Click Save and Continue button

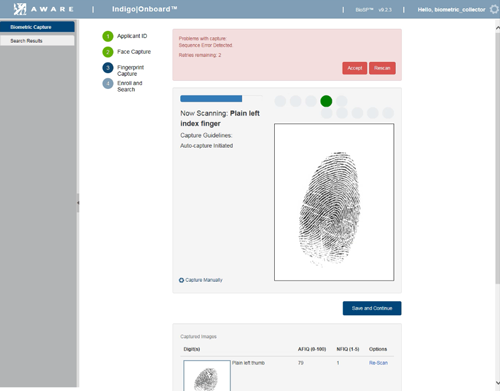coord(372,308)
